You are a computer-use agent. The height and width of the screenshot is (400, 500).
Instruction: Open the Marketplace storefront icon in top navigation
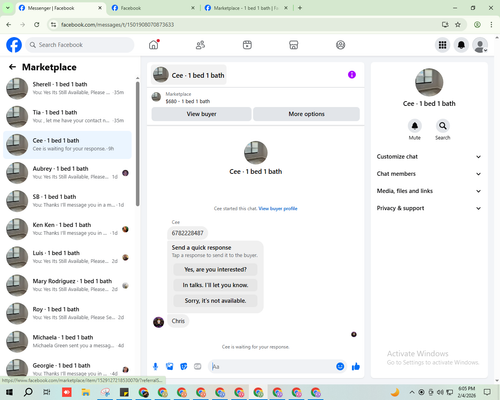(294, 45)
